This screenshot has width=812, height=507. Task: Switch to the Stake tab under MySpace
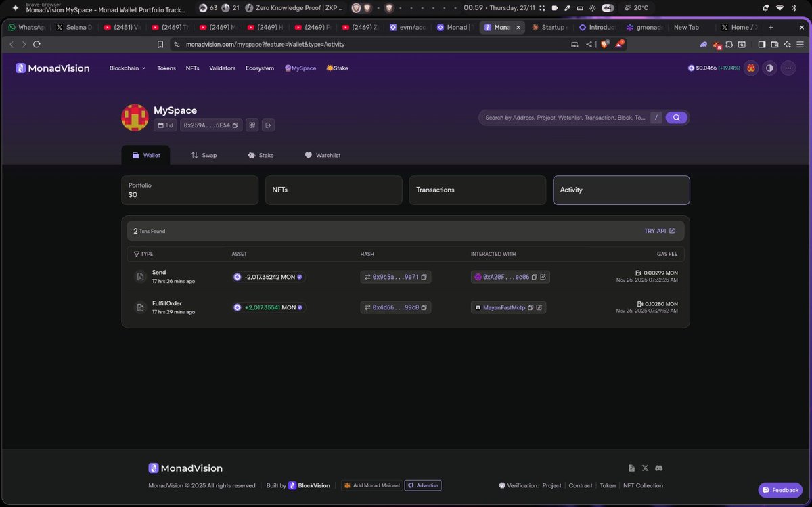pyautogui.click(x=261, y=155)
